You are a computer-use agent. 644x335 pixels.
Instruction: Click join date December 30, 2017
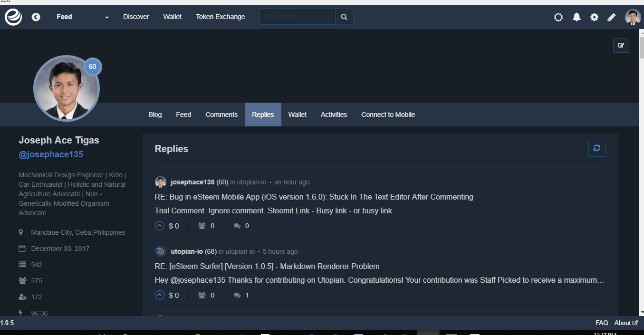[60, 249]
